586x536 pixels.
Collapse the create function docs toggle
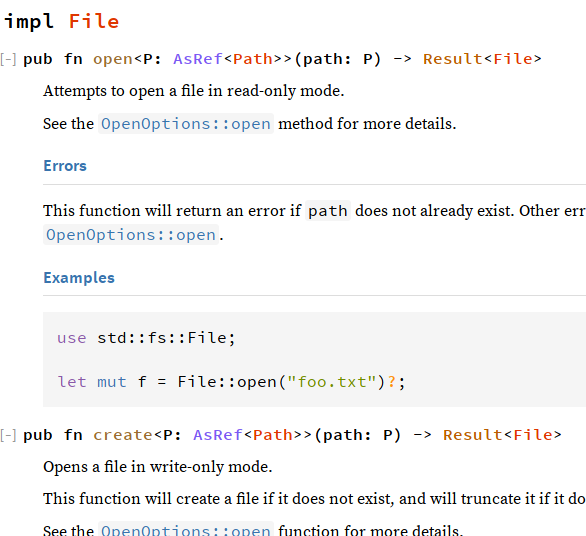(8, 435)
